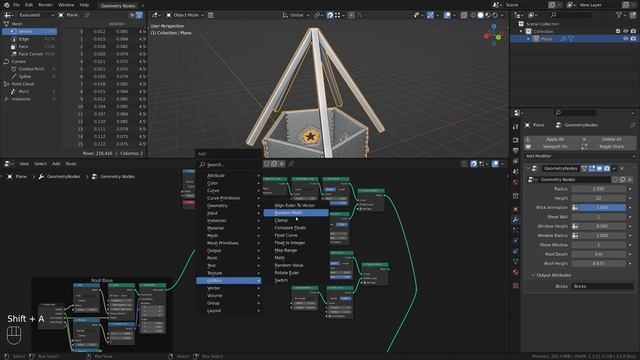Click the Add menu search field
Screen dimensions: 640x360
229,164
